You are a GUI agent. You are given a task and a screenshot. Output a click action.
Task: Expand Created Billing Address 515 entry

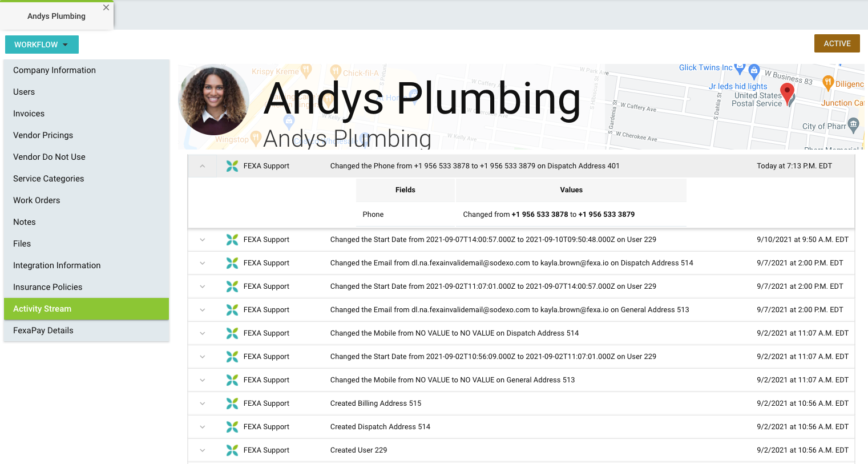pyautogui.click(x=203, y=404)
